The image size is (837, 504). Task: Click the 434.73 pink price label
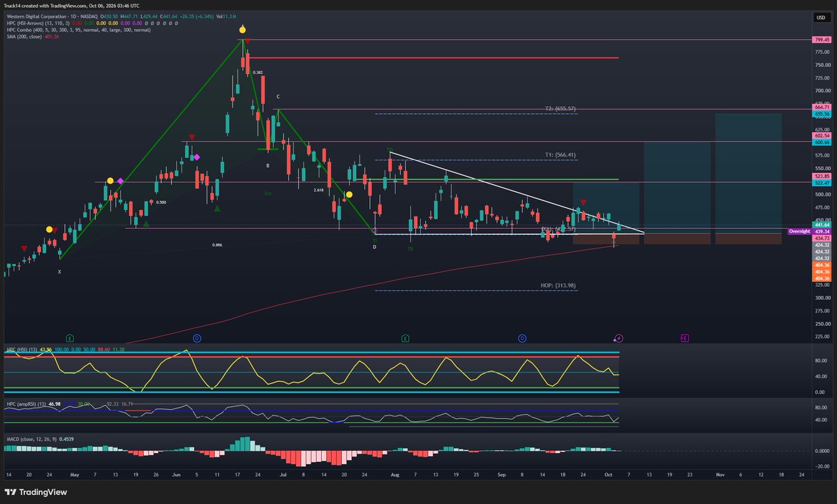click(x=822, y=238)
